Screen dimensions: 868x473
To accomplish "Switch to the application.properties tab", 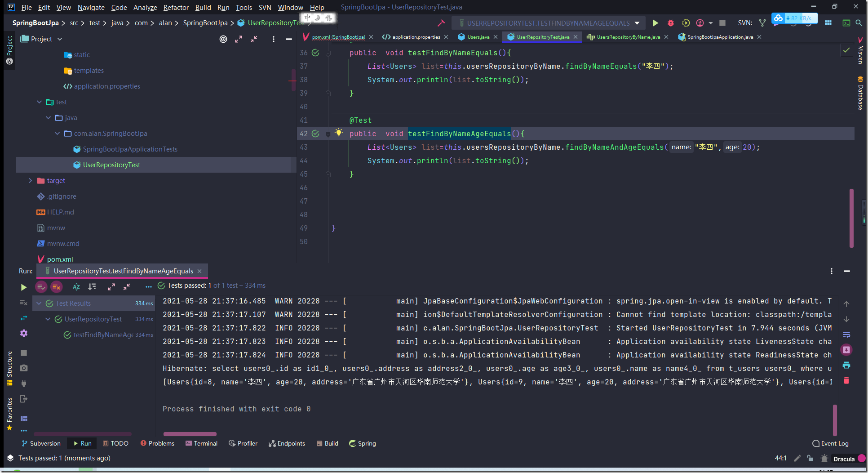I will [x=416, y=37].
